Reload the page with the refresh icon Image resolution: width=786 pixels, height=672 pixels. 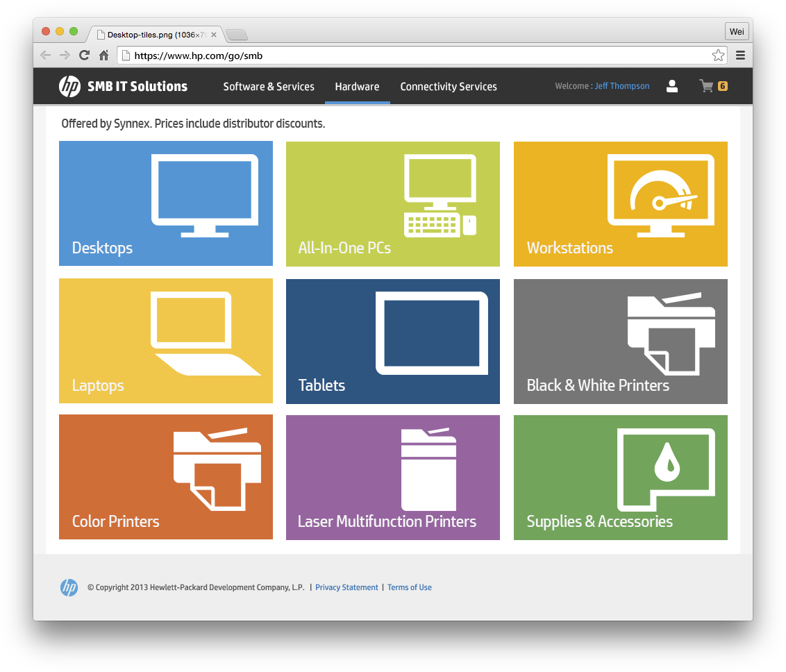(x=84, y=55)
